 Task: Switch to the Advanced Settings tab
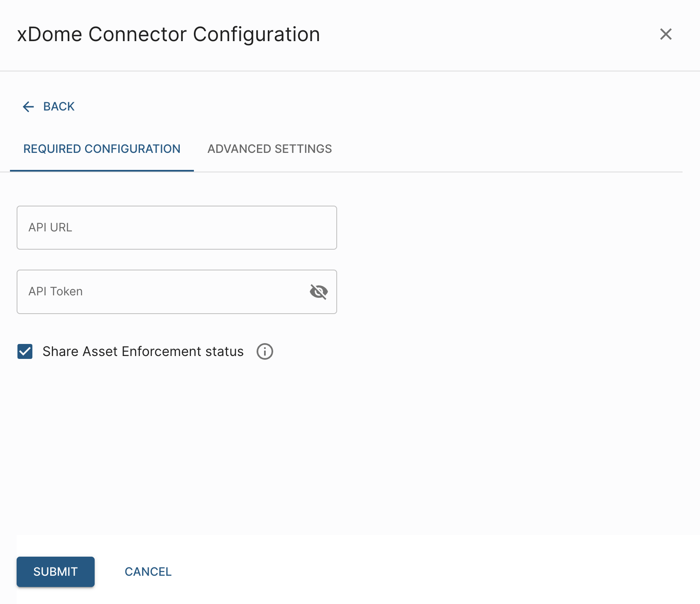(x=269, y=149)
